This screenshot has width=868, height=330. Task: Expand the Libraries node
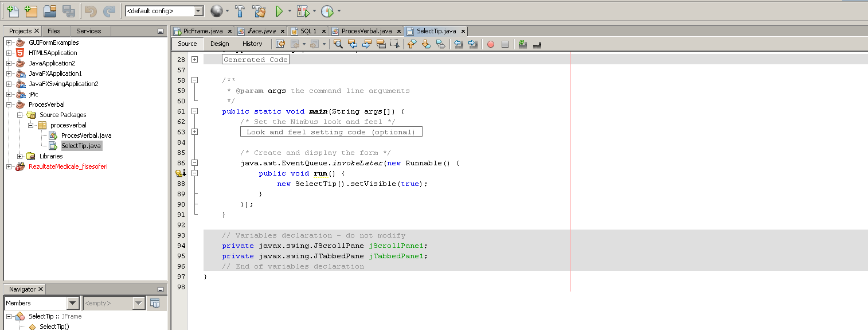click(19, 156)
